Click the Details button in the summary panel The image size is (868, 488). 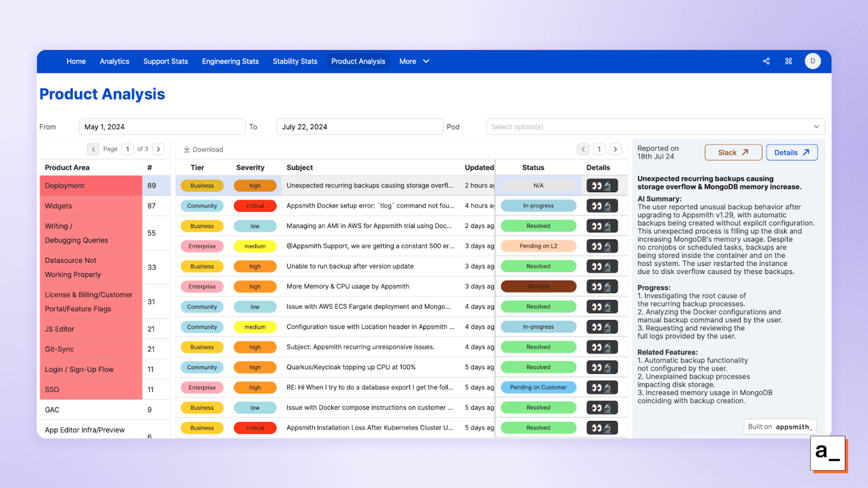click(x=792, y=152)
